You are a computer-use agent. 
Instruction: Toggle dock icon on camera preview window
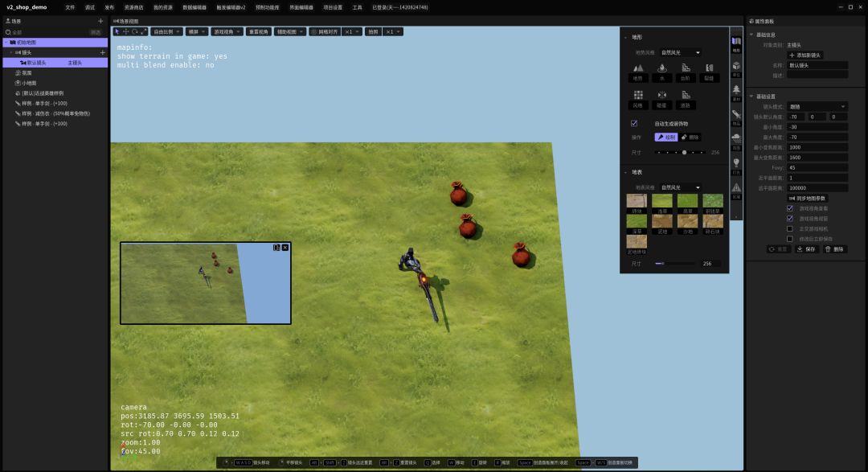click(276, 248)
